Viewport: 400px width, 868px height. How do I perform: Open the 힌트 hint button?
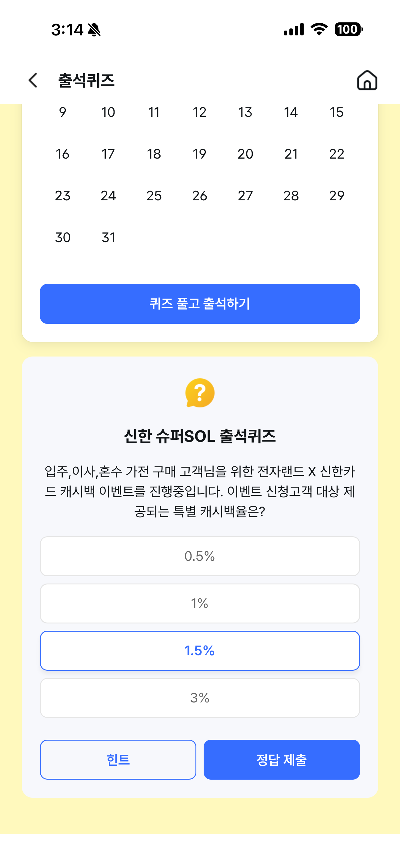click(118, 760)
